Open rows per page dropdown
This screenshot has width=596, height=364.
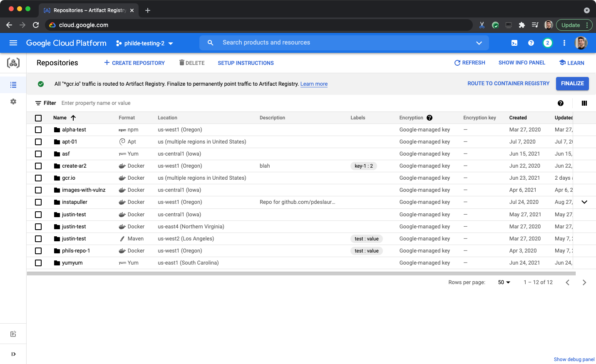tap(504, 282)
